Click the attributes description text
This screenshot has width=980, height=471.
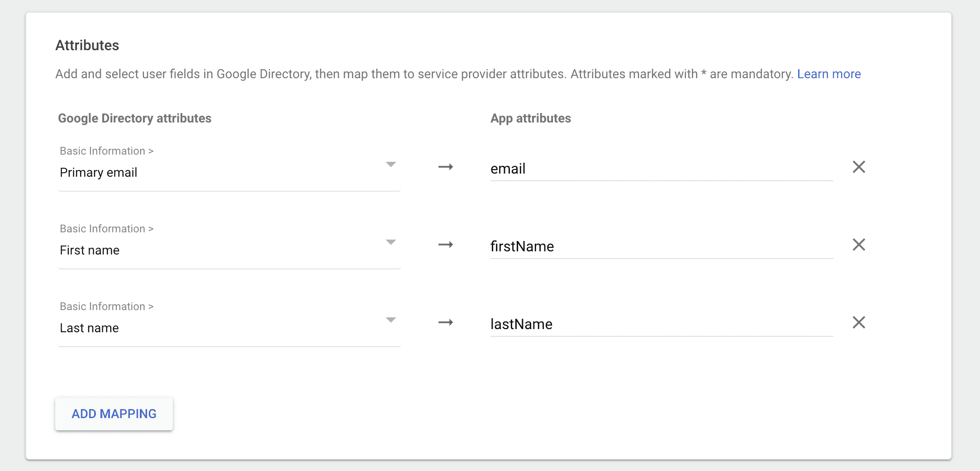pos(424,74)
